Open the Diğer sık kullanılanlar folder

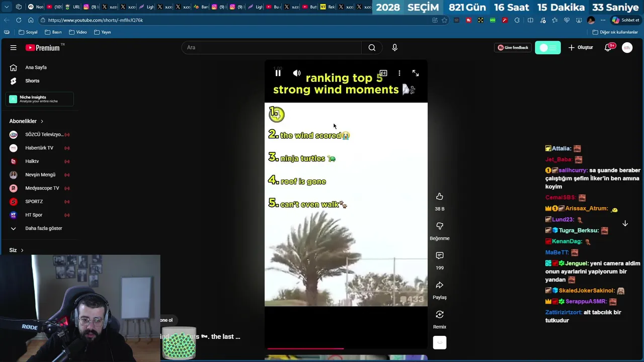pyautogui.click(x=615, y=32)
